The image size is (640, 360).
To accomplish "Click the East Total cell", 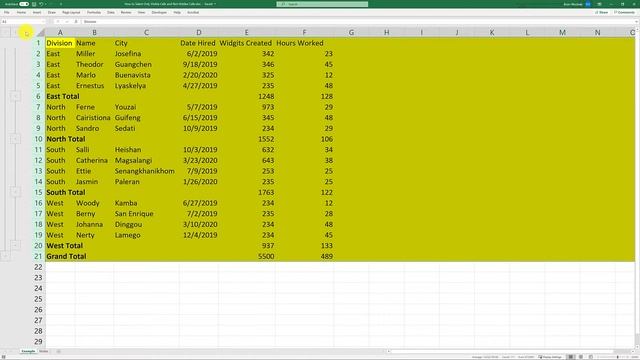I will (x=60, y=96).
